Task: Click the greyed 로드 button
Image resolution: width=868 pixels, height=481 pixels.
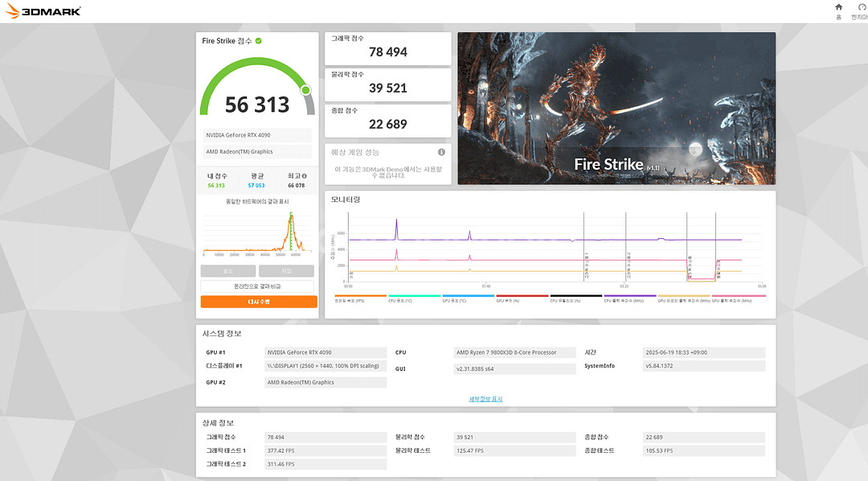Action: (228, 271)
